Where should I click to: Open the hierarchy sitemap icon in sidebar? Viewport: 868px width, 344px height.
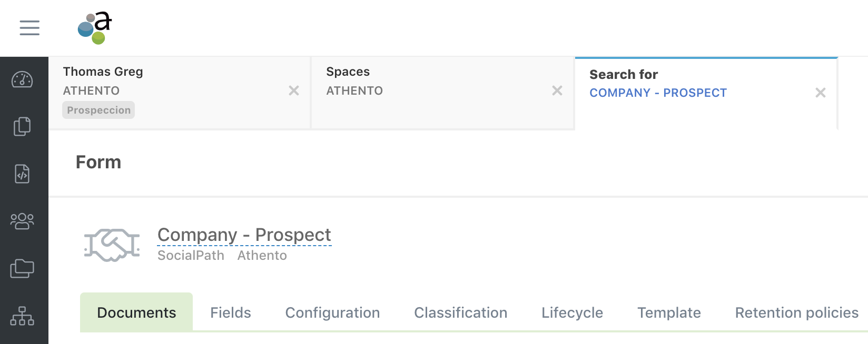22,317
